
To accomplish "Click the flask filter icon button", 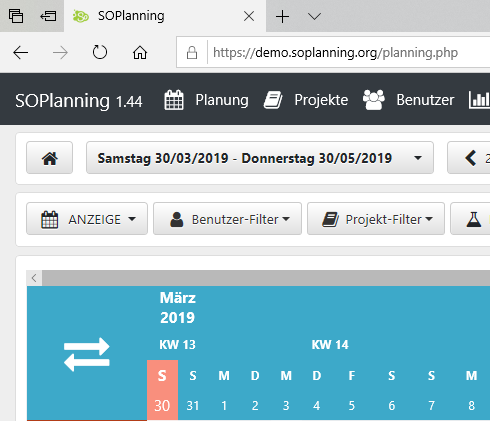I will click(x=473, y=219).
